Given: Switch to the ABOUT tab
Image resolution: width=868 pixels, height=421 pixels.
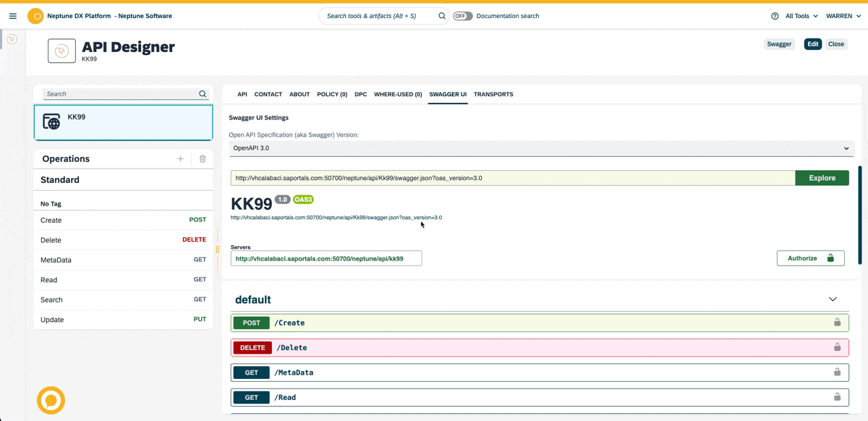Looking at the screenshot, I should point(299,95).
